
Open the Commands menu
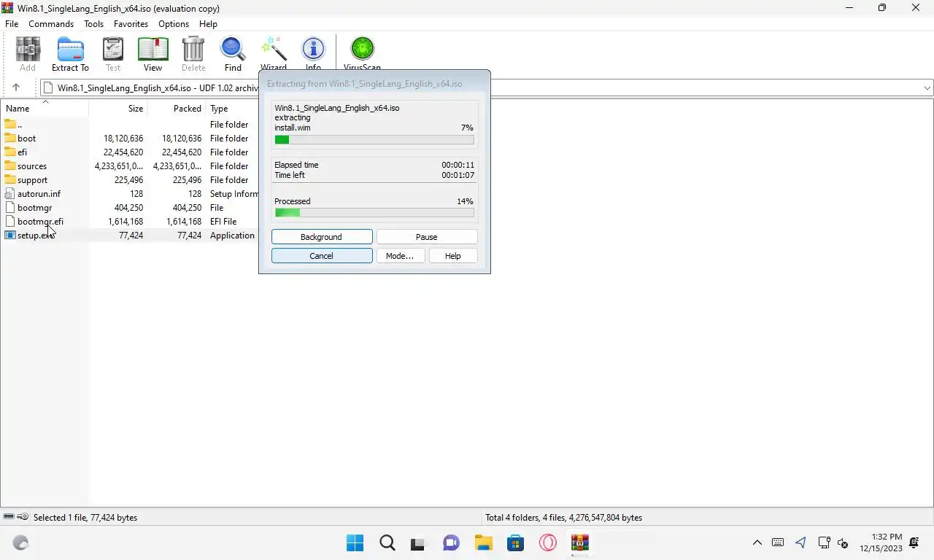(51, 24)
